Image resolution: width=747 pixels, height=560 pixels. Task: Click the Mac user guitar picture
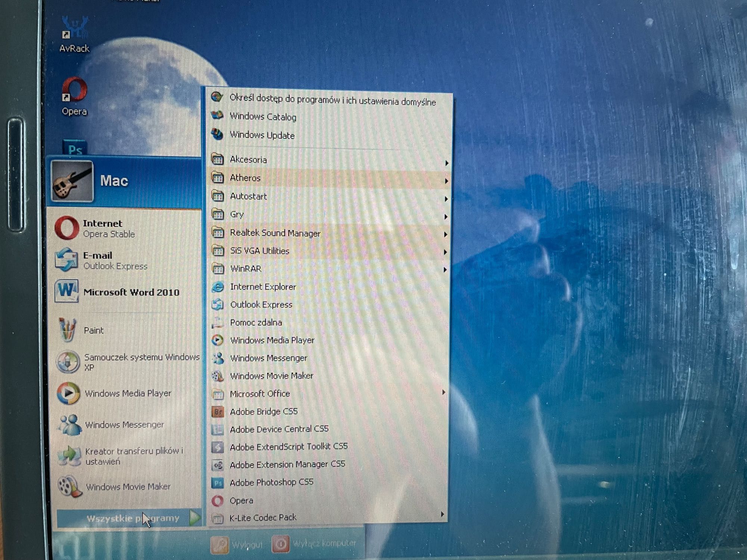pos(72,181)
